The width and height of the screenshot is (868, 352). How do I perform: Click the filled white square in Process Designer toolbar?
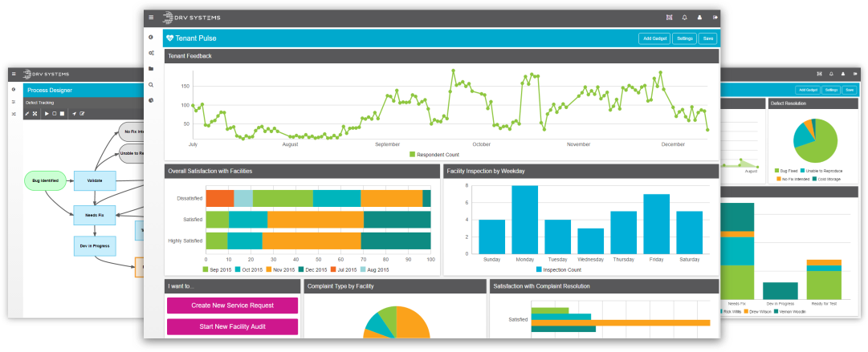tap(62, 114)
